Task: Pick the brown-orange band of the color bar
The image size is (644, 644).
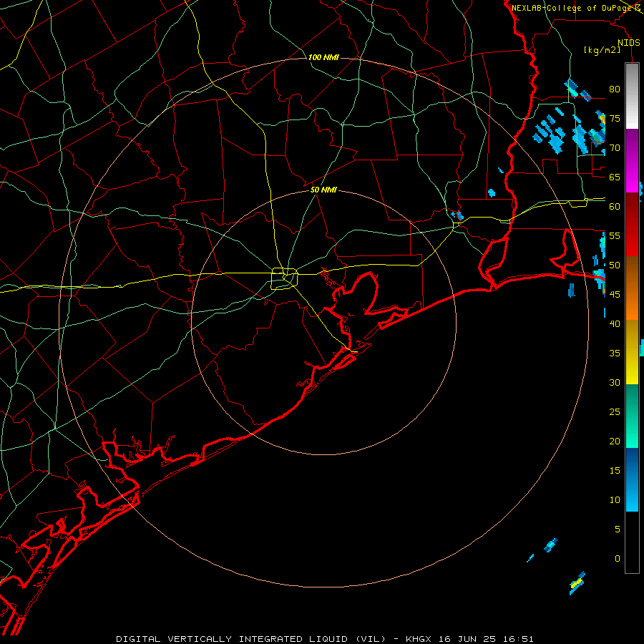Action: point(632,288)
